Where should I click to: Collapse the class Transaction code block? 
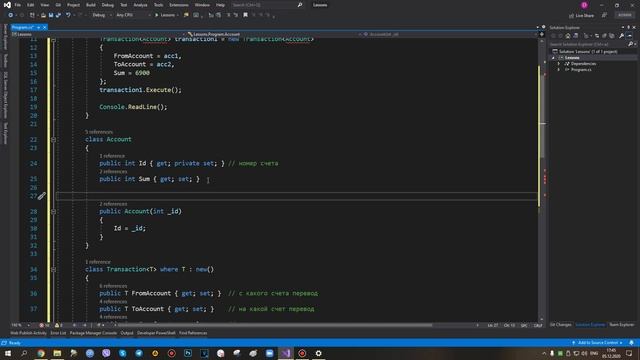click(x=53, y=269)
